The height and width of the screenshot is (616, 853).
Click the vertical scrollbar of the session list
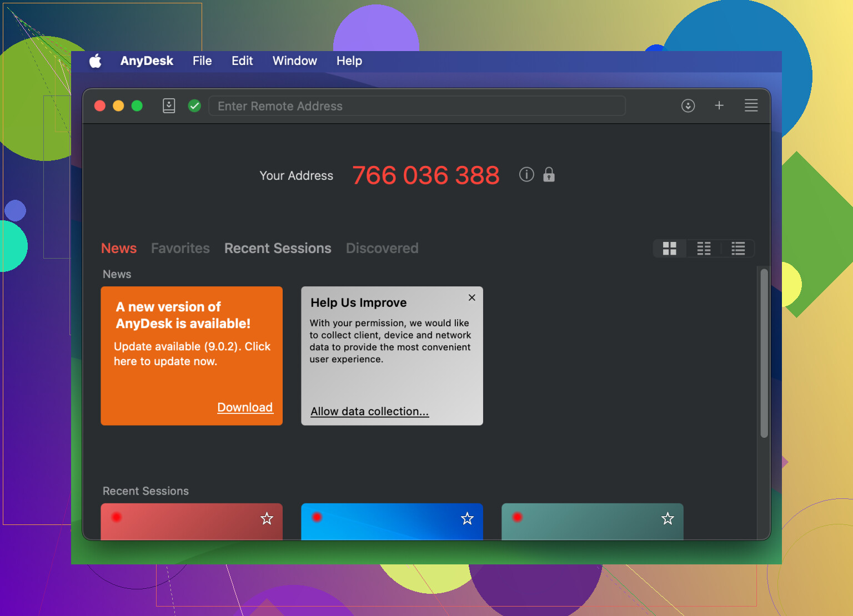pos(764,354)
